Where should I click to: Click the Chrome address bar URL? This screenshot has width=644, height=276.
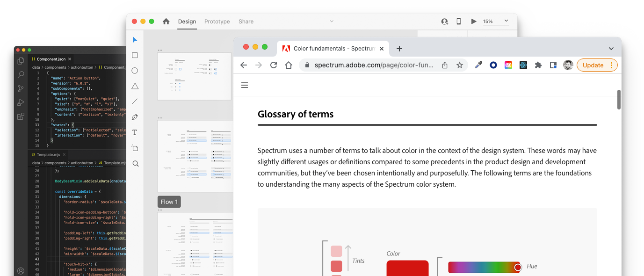(374, 65)
